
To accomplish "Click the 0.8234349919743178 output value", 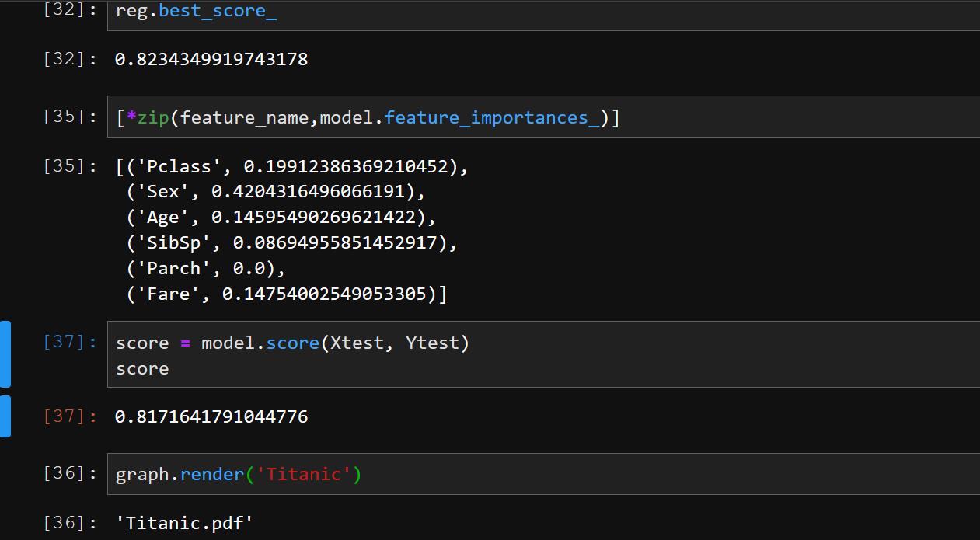I will [x=211, y=60].
